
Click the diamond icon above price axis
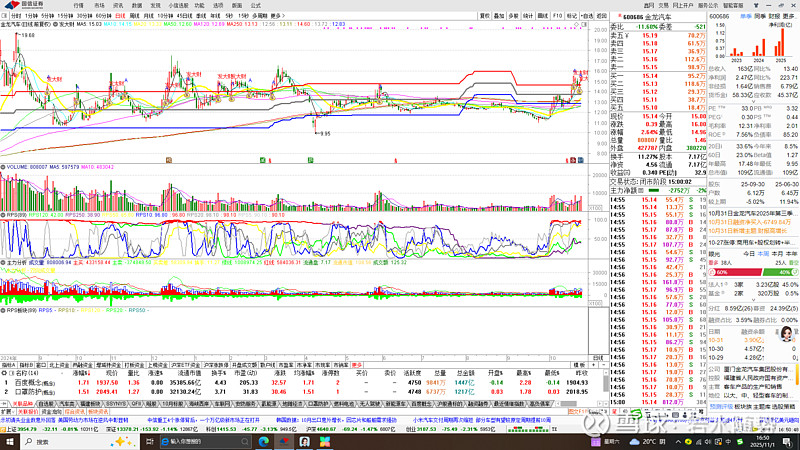click(x=577, y=24)
